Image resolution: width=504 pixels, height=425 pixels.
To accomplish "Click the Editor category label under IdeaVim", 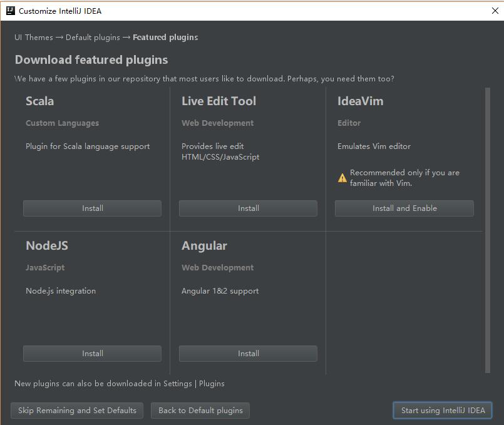I will (x=349, y=123).
